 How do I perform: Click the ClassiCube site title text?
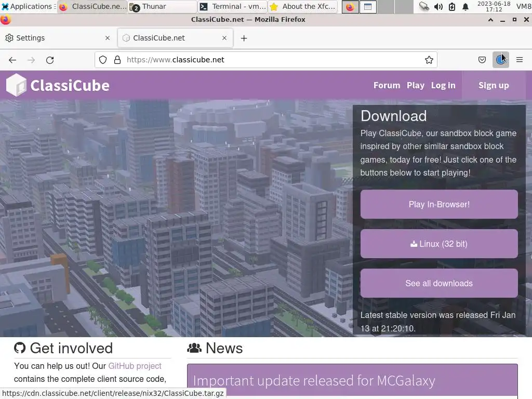point(70,86)
